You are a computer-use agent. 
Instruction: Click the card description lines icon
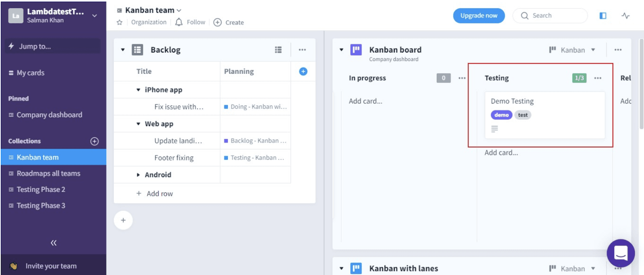[495, 129]
